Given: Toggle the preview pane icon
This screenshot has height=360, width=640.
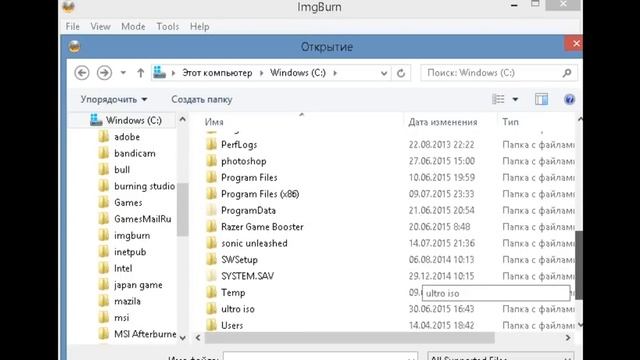Looking at the screenshot, I should 541,99.
